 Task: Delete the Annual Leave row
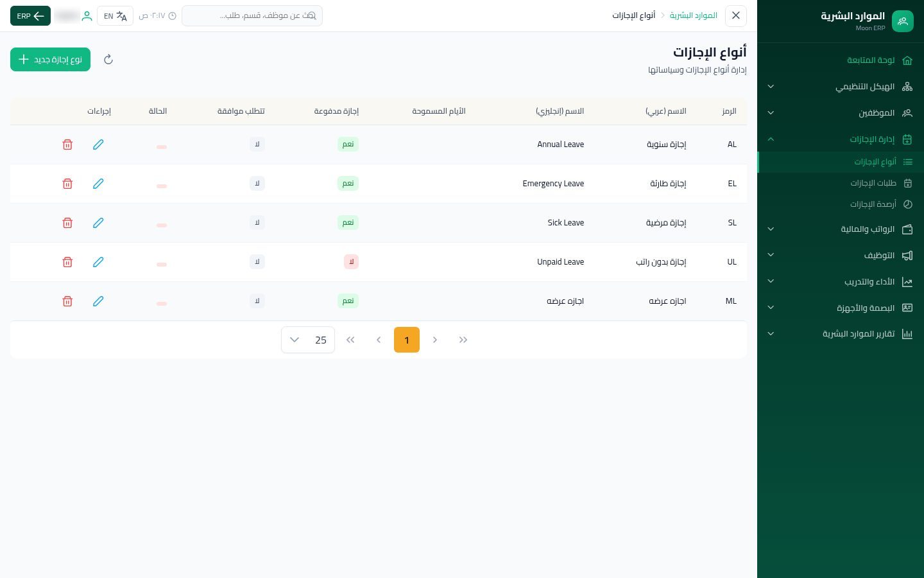67,144
